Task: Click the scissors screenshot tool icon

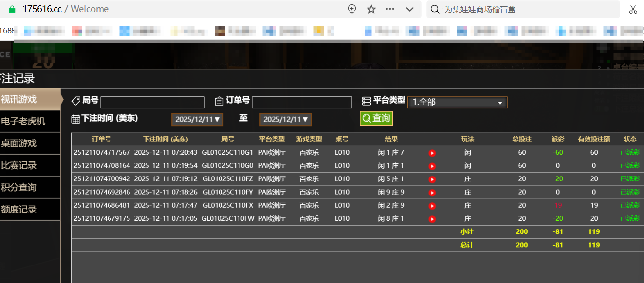Action: 633,9
